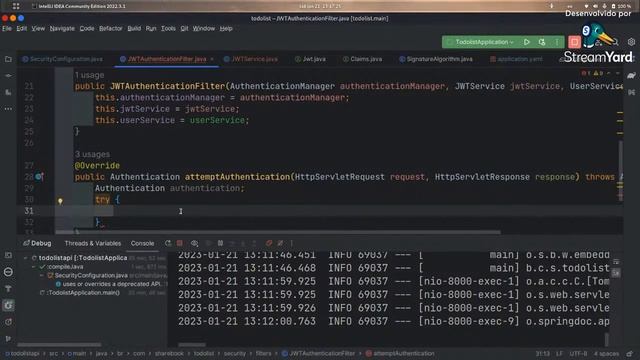This screenshot has width=640, height=360.
Task: Change UTF-8 file encoding in status bar
Action: 578,353
